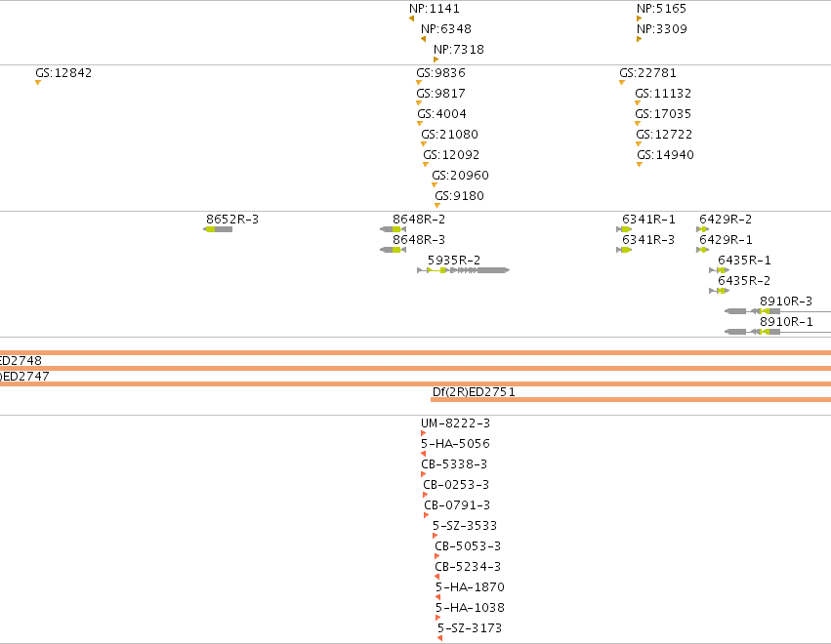The width and height of the screenshot is (831, 644).
Task: Click the NP:1141 insertion label
Action: coord(434,9)
